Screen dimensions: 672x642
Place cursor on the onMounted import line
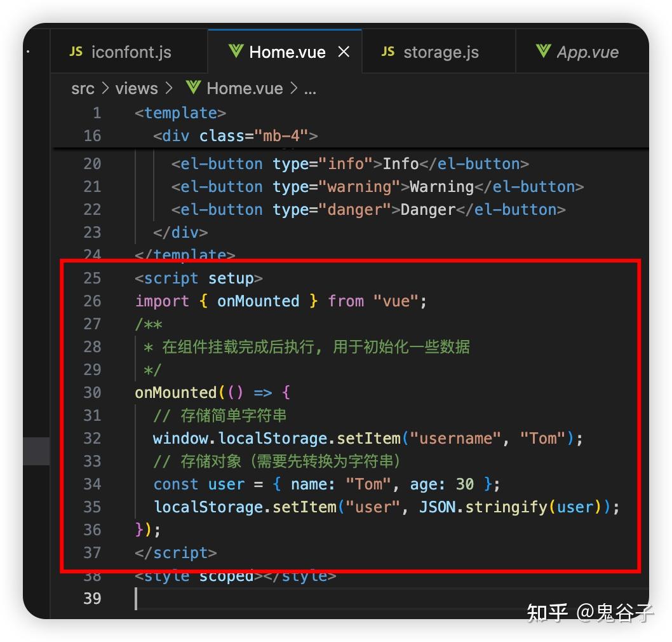(x=279, y=301)
